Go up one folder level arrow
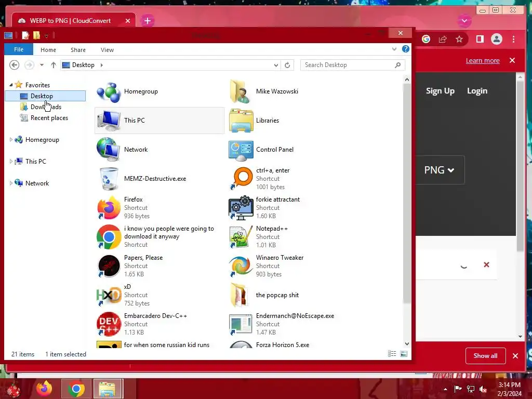Viewport: 532px width, 399px height. pos(54,65)
